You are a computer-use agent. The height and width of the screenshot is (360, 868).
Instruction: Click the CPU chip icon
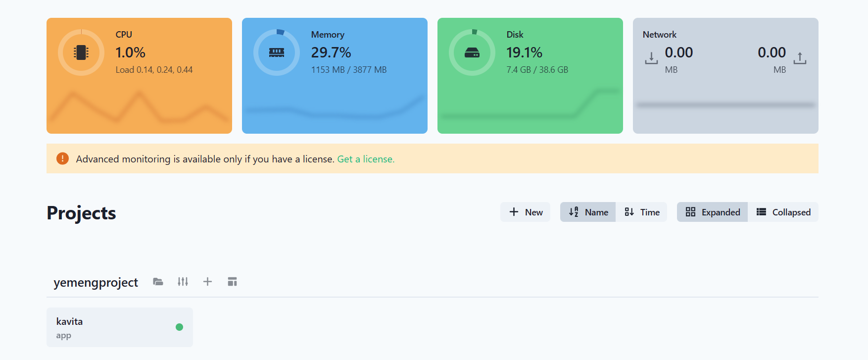(x=81, y=52)
